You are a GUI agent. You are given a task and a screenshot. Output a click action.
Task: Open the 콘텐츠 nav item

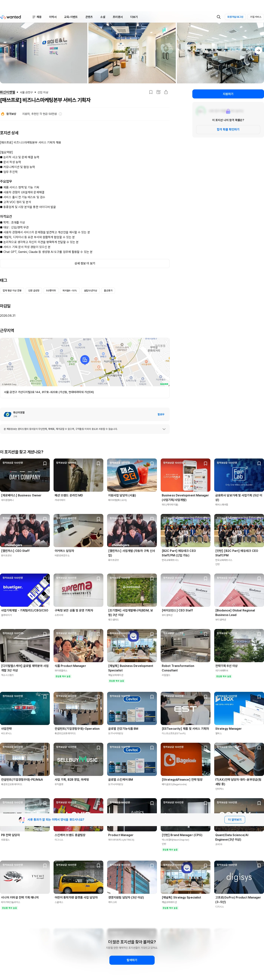(89, 17)
